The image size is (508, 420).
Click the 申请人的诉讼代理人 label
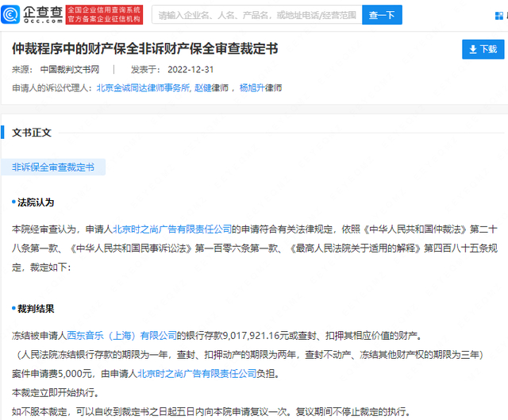pyautogui.click(x=52, y=88)
